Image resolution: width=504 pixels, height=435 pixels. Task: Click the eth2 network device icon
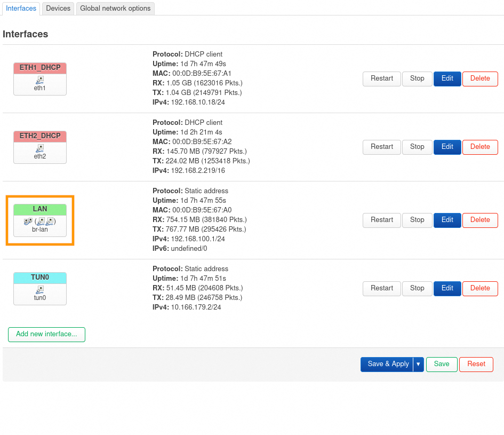point(40,148)
